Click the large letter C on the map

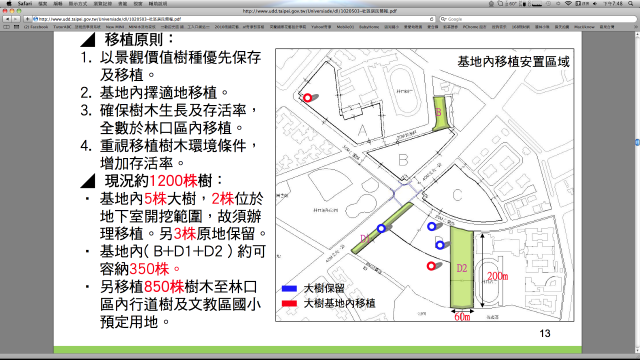457,195
